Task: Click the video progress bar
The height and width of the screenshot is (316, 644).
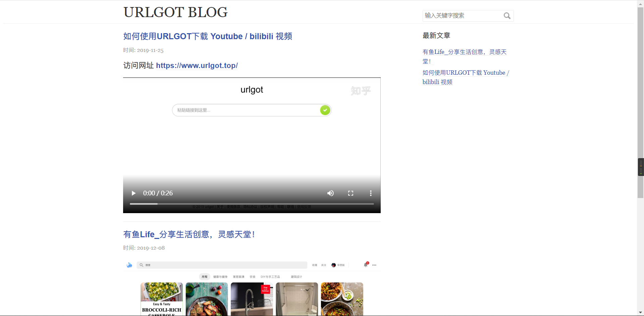Action: click(x=252, y=204)
